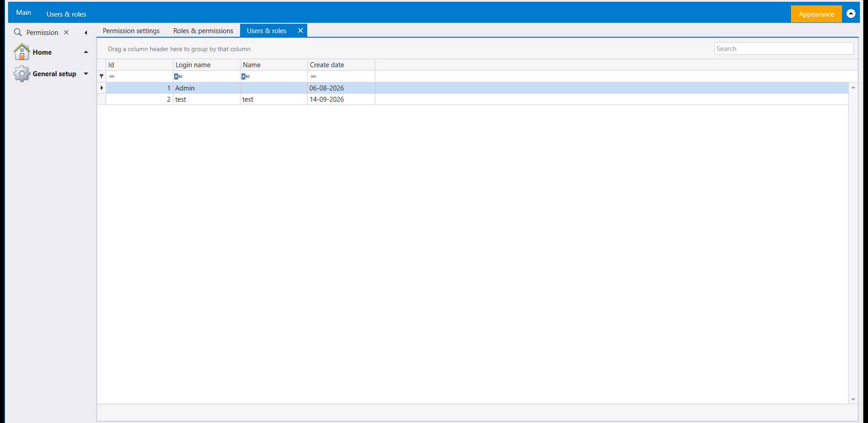Focus the grid Search box

click(x=784, y=48)
